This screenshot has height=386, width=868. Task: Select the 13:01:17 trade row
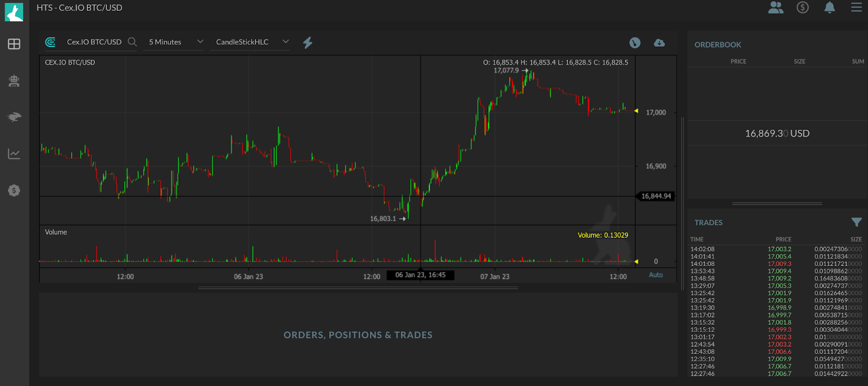[x=776, y=337]
